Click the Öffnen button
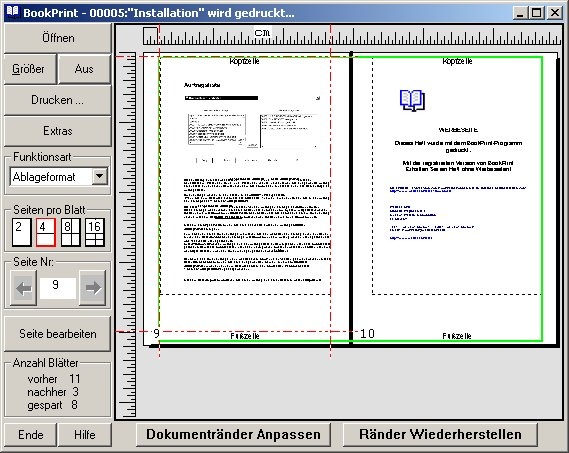 [57, 38]
